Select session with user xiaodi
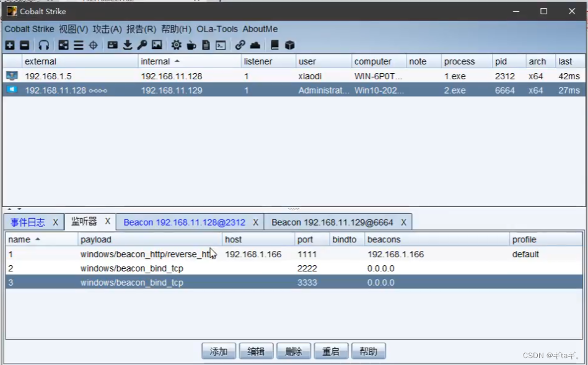588x365 pixels. pos(294,76)
